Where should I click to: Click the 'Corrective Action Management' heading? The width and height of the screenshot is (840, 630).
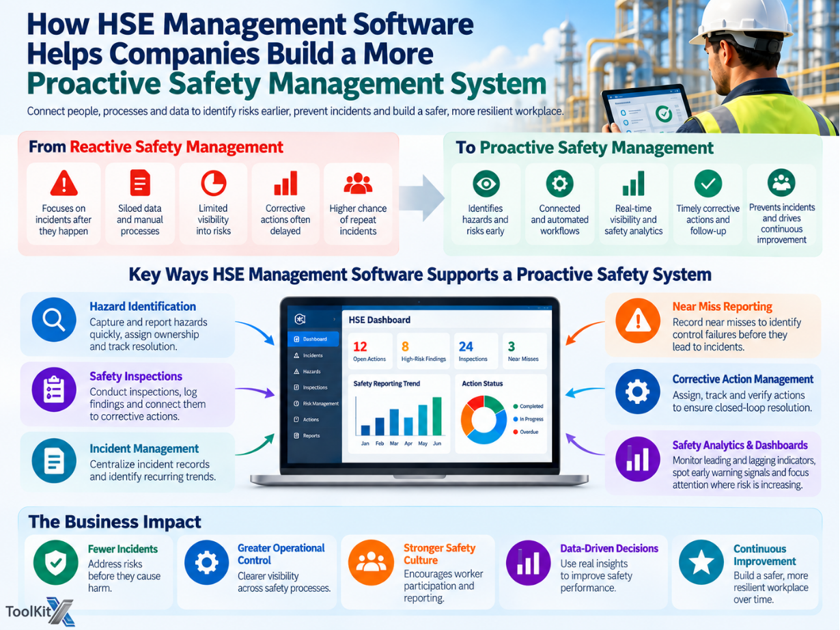click(x=743, y=379)
